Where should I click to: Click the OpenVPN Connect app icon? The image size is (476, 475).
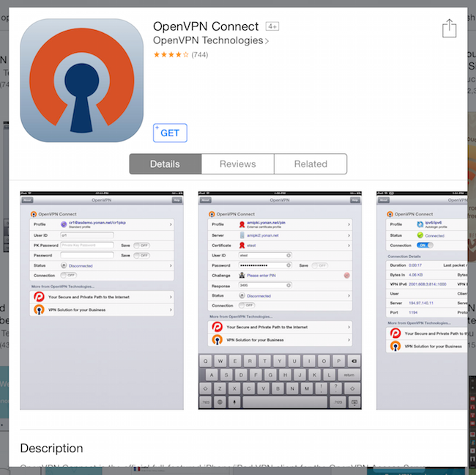pos(82,81)
